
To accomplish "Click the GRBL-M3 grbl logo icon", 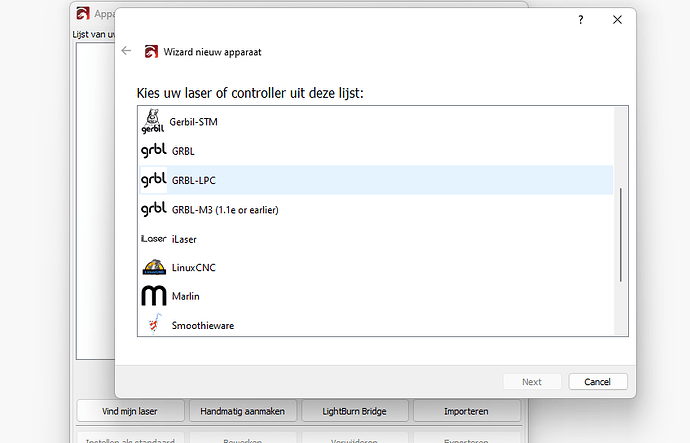I will click(154, 209).
